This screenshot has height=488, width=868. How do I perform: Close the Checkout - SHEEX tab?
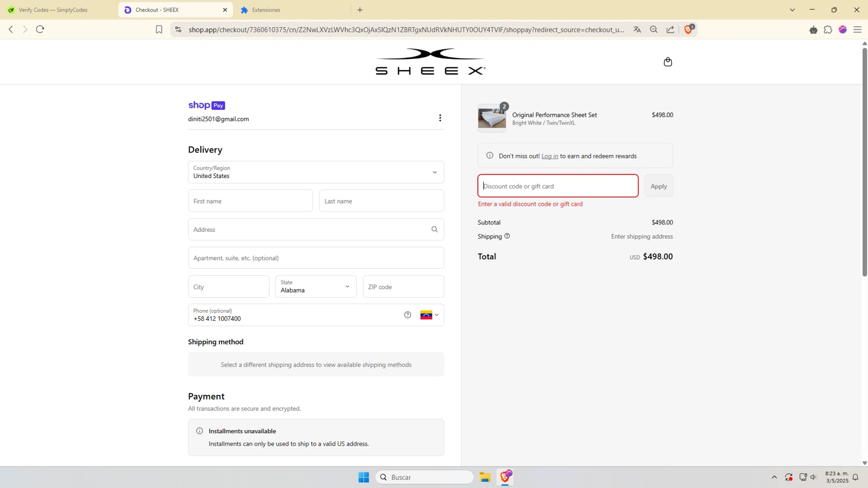pyautogui.click(x=225, y=10)
